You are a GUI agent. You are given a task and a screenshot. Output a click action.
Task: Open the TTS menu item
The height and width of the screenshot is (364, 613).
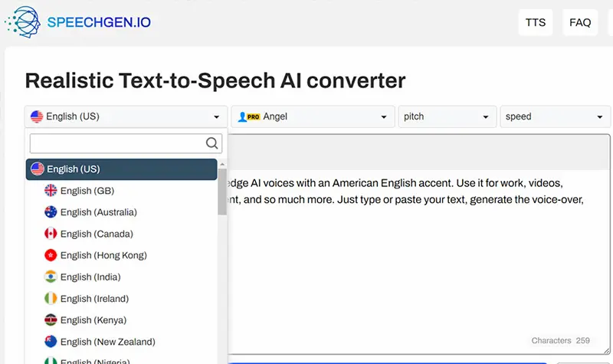coord(535,22)
